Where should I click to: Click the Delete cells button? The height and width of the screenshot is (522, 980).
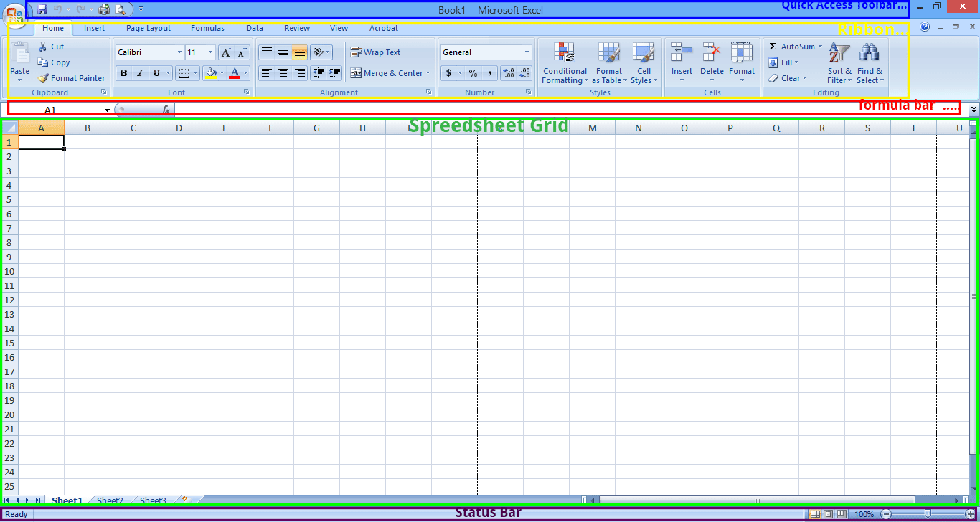click(x=712, y=63)
